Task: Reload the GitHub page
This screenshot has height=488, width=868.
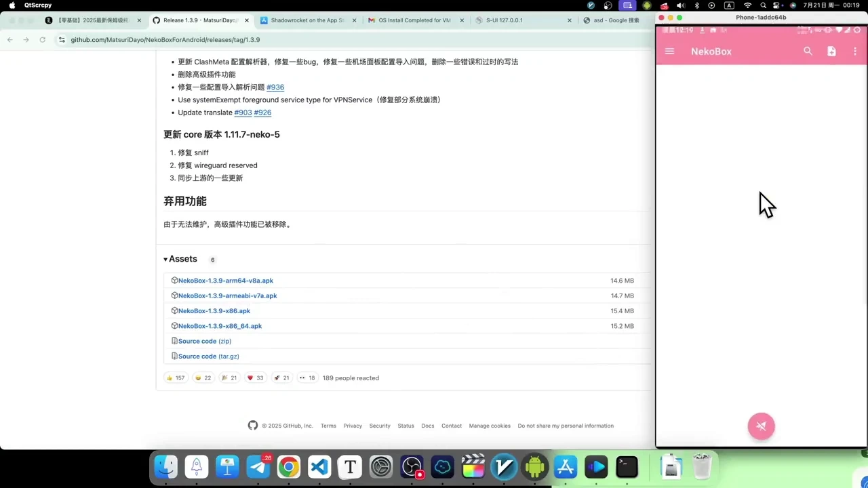Action: click(42, 40)
